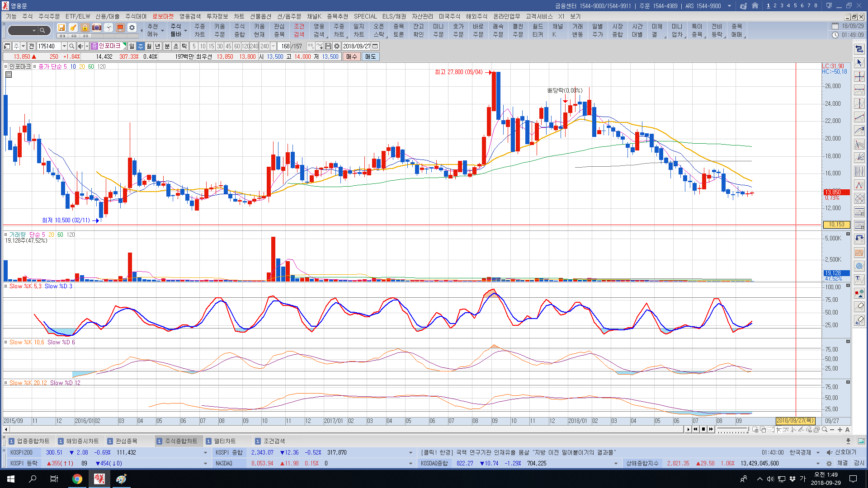Image resolution: width=868 pixels, height=488 pixels.
Task: Click the camera screenshot toolbar icon
Action: [97, 28]
